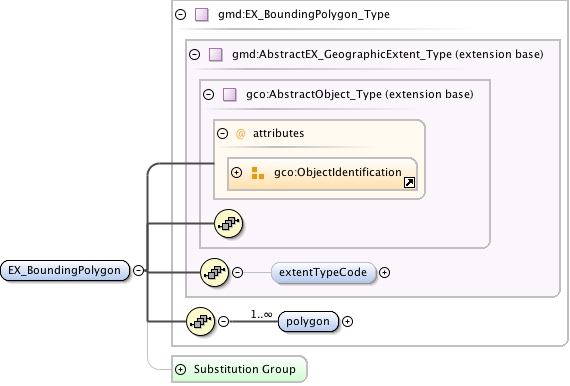Click gmd:AbstractEX_GeographicExtent_Type (extension base) label

coord(388,55)
